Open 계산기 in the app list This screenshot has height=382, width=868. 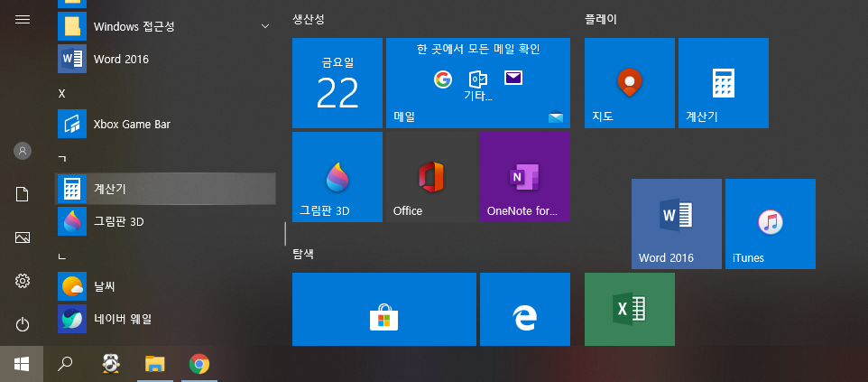click(166, 189)
